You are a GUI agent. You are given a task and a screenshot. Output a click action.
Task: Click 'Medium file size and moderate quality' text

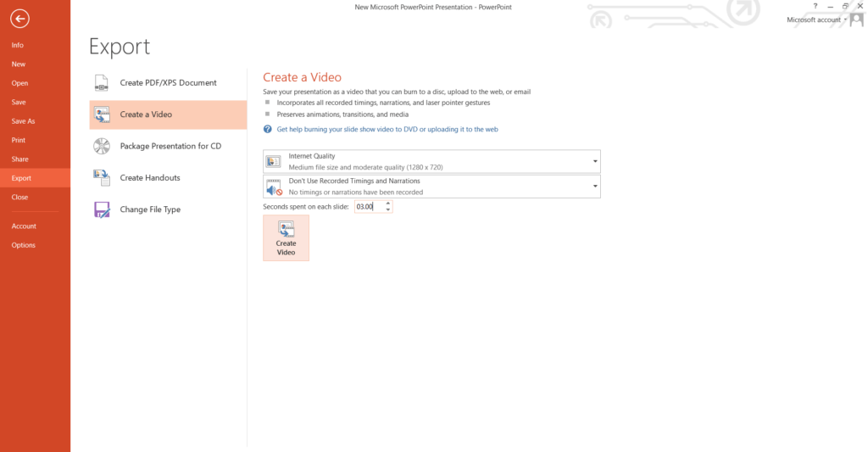coord(365,167)
